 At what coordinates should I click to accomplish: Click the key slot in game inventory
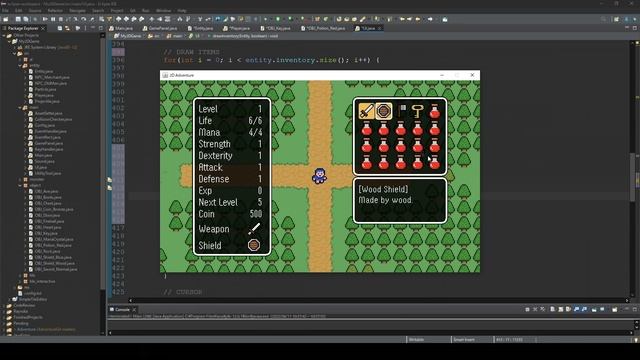coord(418,111)
